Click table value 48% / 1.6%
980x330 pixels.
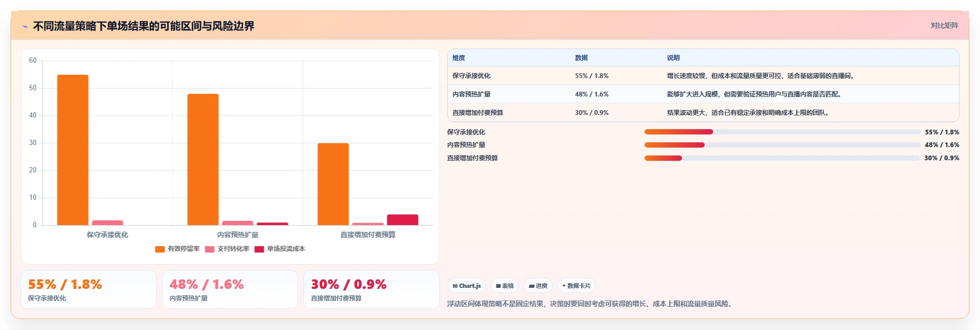[592, 94]
